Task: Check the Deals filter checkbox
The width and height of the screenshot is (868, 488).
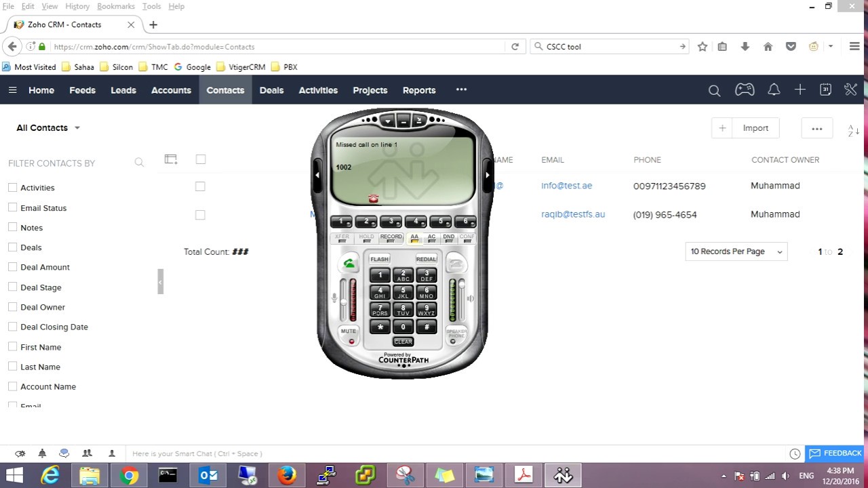Action: tap(12, 247)
